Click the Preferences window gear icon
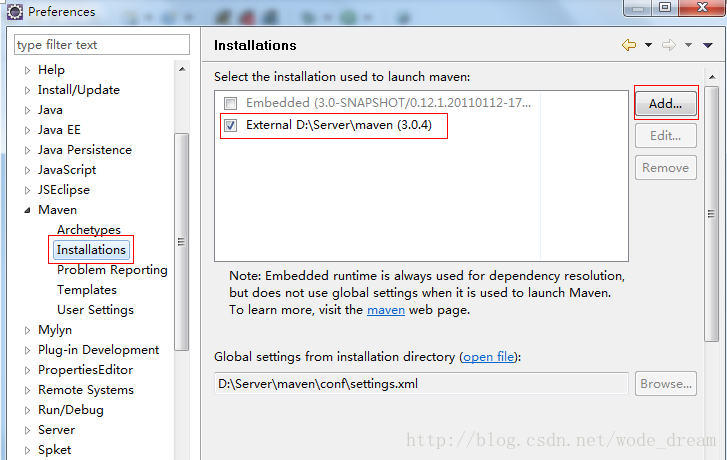 point(14,12)
